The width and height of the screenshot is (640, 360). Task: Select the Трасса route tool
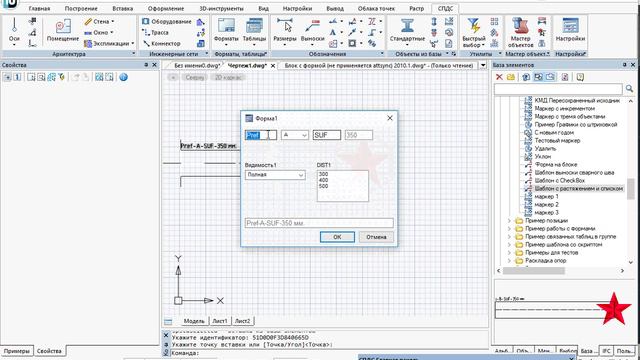[156, 32]
